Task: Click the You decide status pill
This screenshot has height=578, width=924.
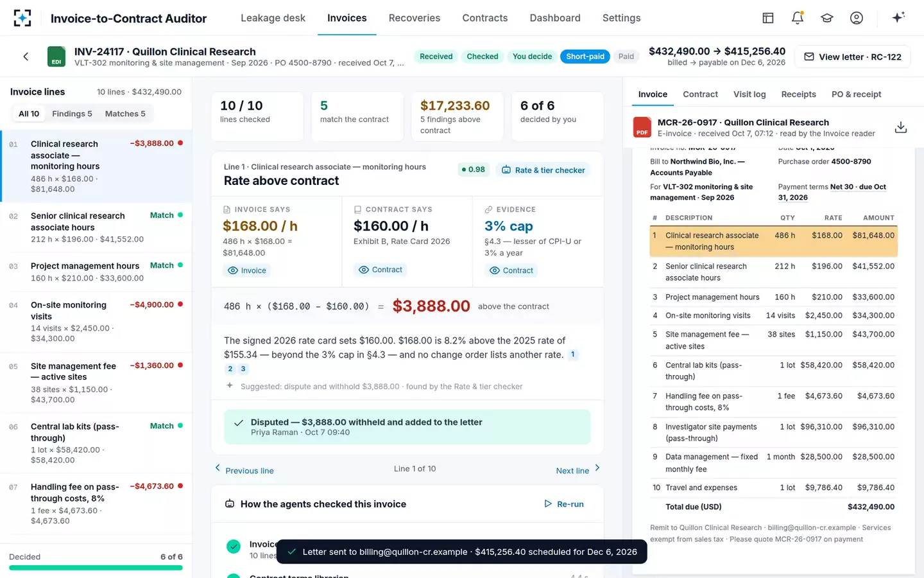Action: coord(532,57)
